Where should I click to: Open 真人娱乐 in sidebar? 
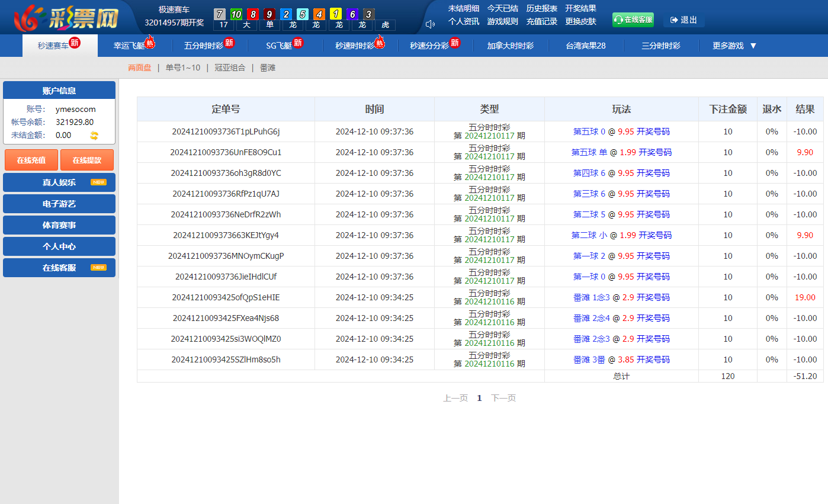tap(59, 182)
